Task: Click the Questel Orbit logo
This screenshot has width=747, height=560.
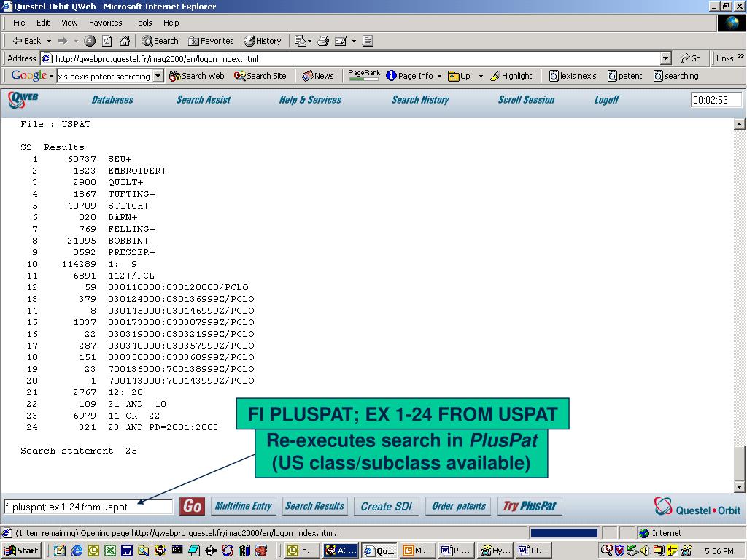Action: click(x=697, y=507)
